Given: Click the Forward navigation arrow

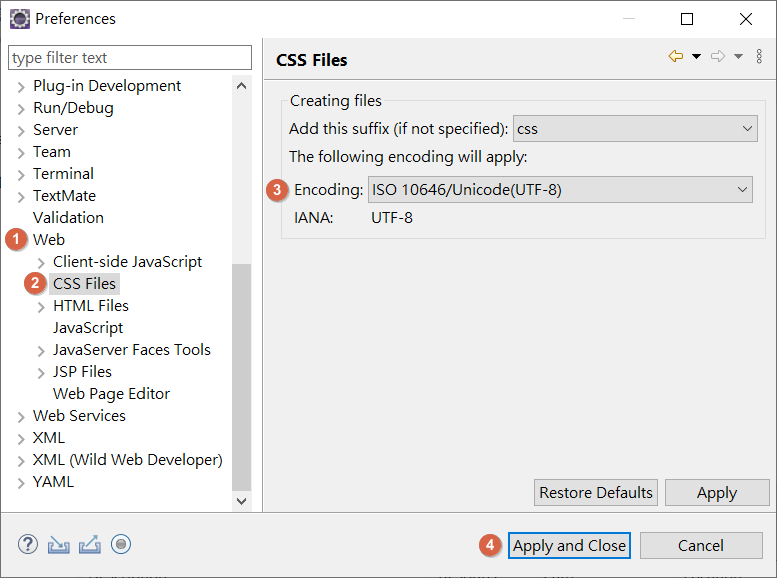Looking at the screenshot, I should point(718,57).
